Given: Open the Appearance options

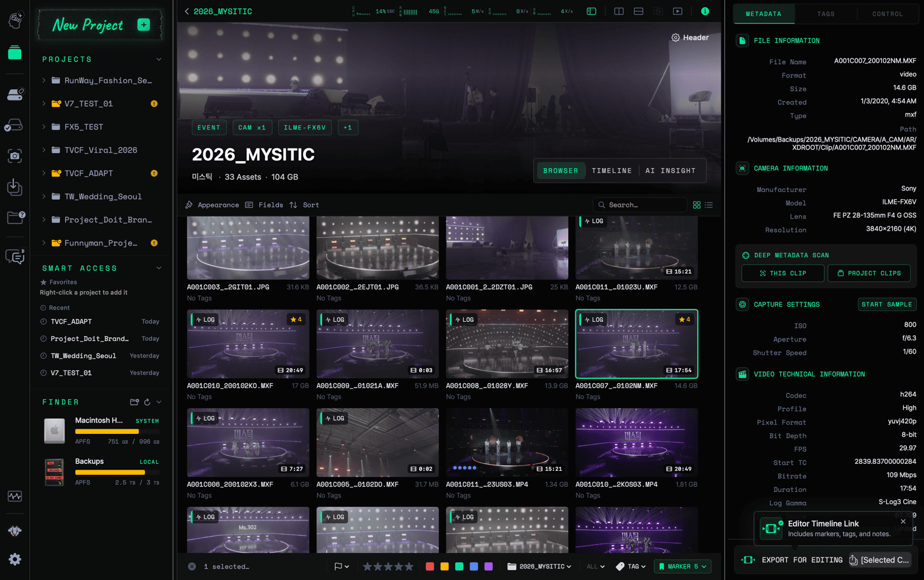Looking at the screenshot, I should (x=212, y=205).
